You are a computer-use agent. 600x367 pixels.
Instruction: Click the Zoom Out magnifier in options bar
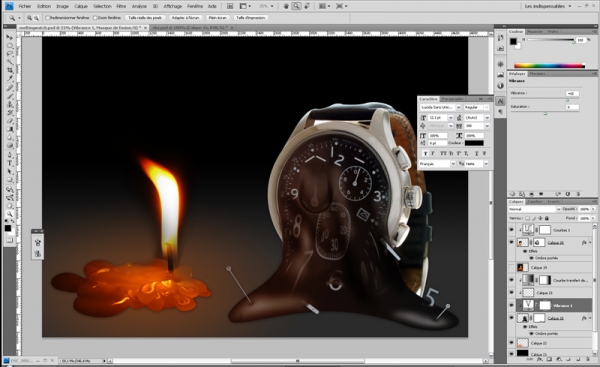(x=36, y=18)
